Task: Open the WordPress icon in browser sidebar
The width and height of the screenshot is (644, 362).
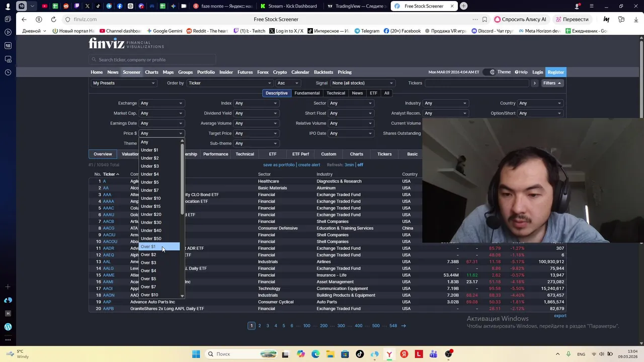Action: point(8,327)
